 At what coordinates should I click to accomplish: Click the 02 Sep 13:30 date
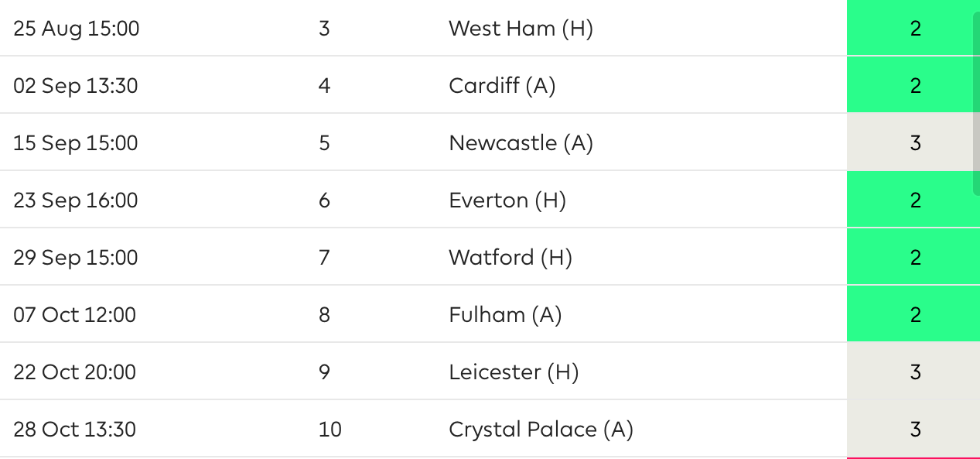coord(76,86)
